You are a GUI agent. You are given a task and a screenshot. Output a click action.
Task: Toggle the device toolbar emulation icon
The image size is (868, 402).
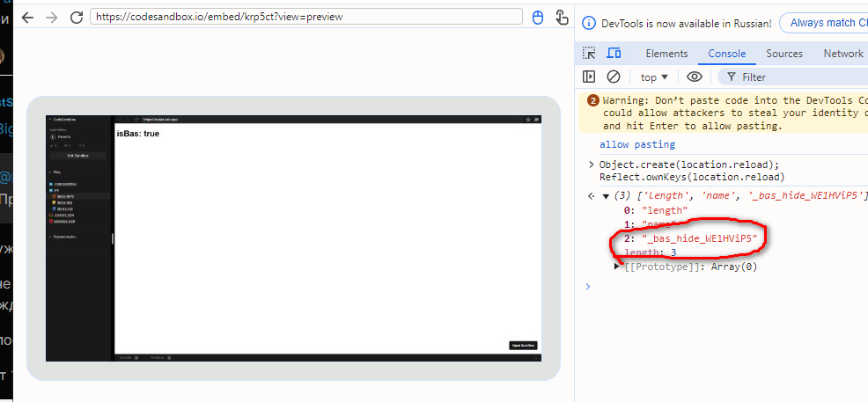[614, 54]
